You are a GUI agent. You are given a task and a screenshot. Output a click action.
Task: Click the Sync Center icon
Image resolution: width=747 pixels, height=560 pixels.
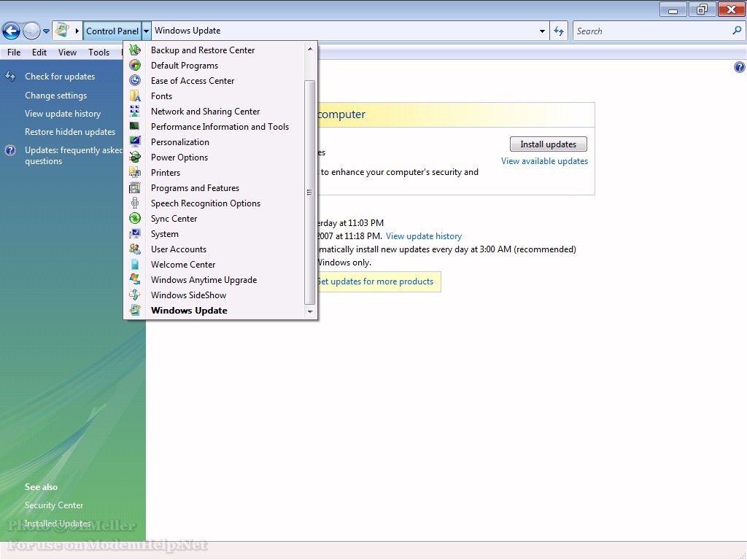click(x=135, y=218)
